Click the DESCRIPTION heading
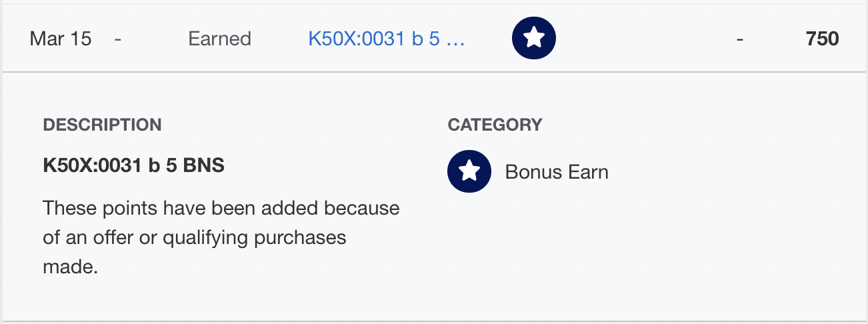 pyautogui.click(x=102, y=125)
